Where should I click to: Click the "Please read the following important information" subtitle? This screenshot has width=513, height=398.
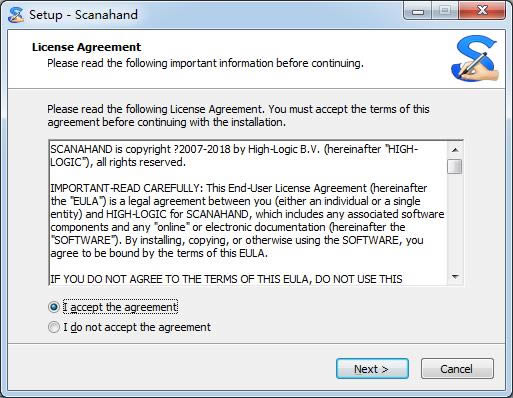coord(205,63)
